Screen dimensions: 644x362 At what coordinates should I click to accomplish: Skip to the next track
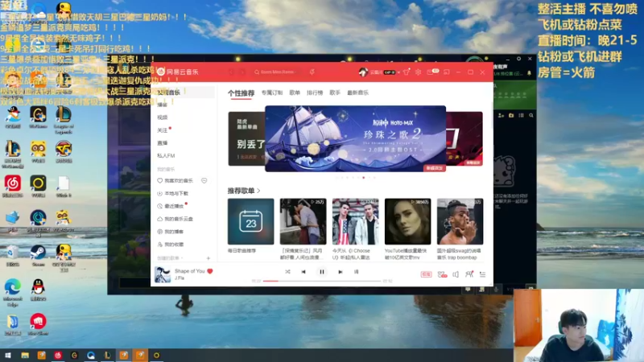pos(340,272)
